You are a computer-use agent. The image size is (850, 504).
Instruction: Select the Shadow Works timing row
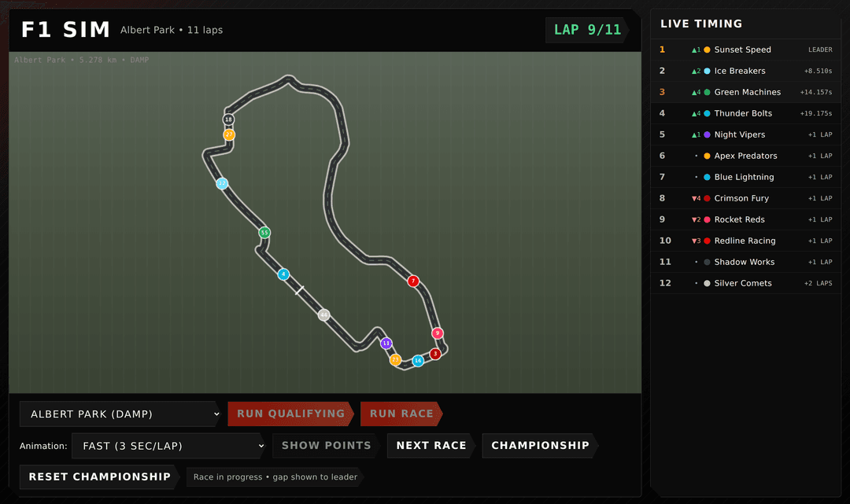coord(745,262)
